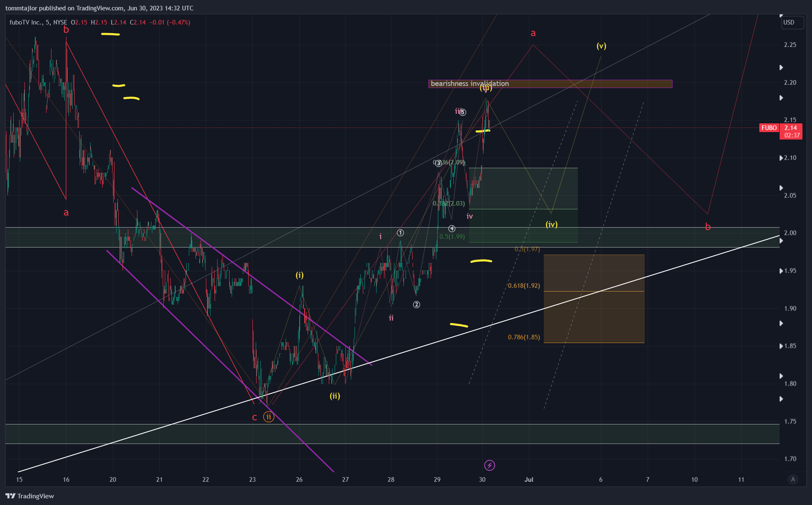Image resolution: width=812 pixels, height=505 pixels.
Task: Click the orange circled ii wave label
Action: pyautogui.click(x=269, y=417)
